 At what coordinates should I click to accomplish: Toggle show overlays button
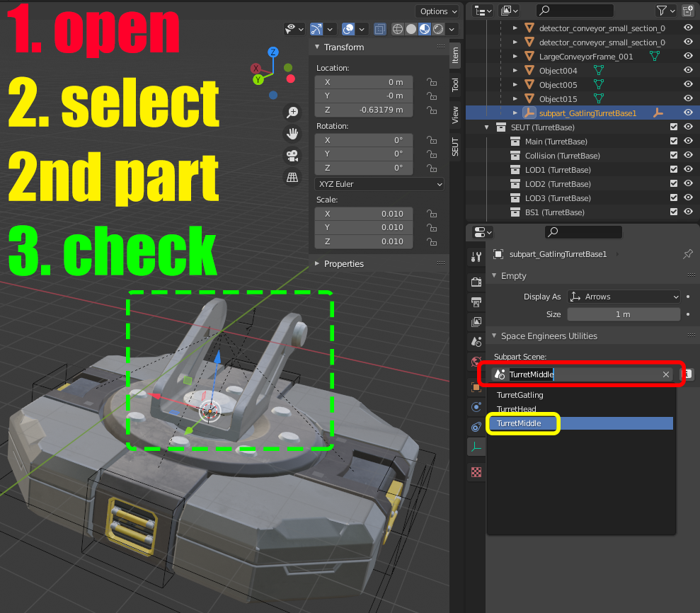(348, 30)
